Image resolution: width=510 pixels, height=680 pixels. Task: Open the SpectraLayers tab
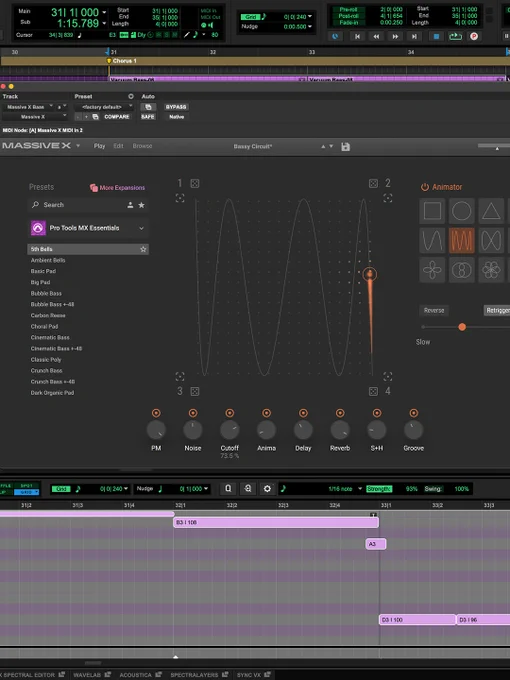click(199, 675)
